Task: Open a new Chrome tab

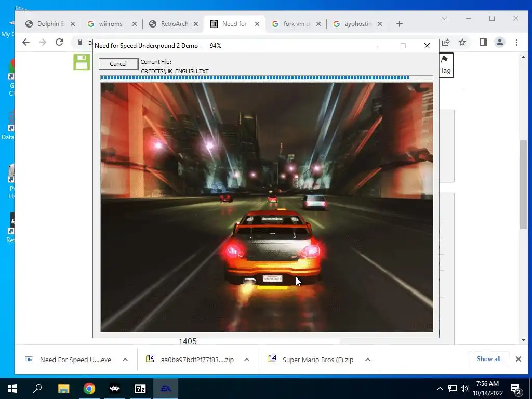Action: point(400,24)
